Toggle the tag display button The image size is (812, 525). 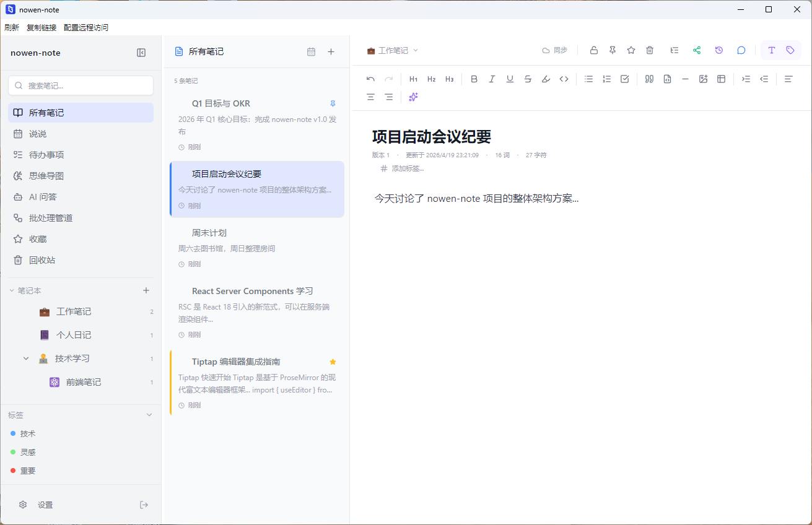click(790, 50)
